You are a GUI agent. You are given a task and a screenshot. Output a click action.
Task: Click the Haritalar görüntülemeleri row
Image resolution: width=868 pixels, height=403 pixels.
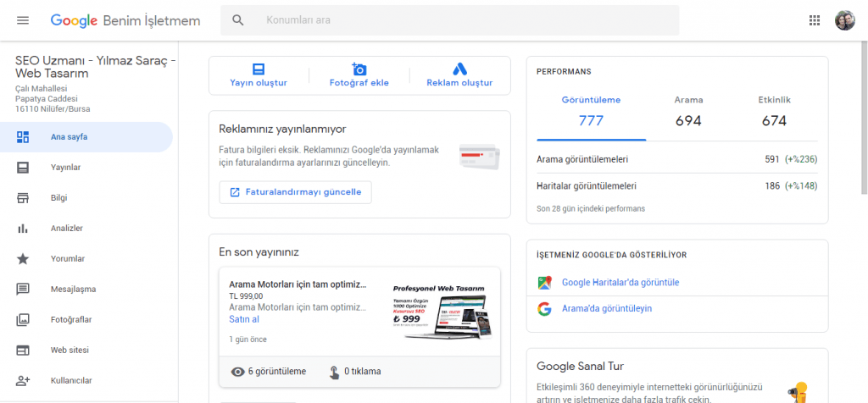click(677, 186)
